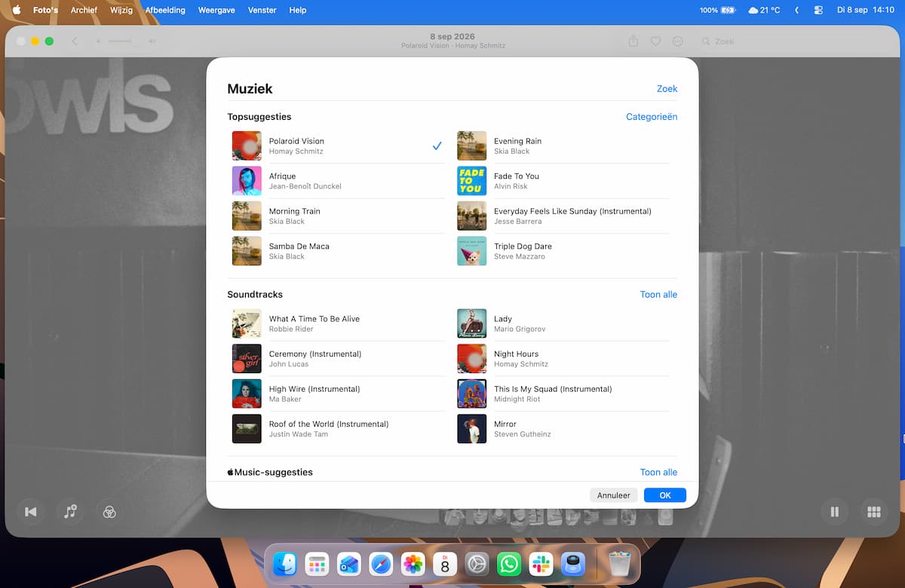Open the Weergave menu
This screenshot has width=905, height=588.
[216, 11]
